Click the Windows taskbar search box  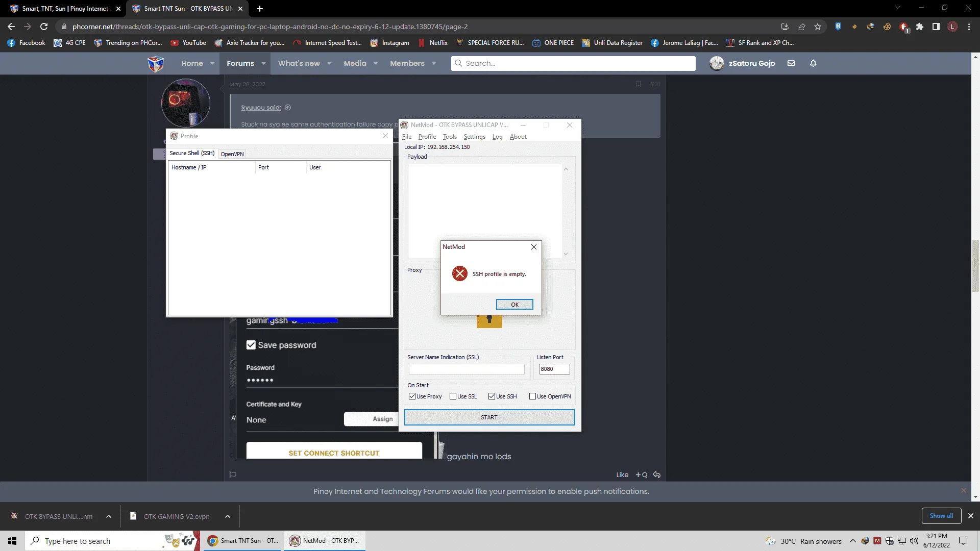click(x=112, y=541)
